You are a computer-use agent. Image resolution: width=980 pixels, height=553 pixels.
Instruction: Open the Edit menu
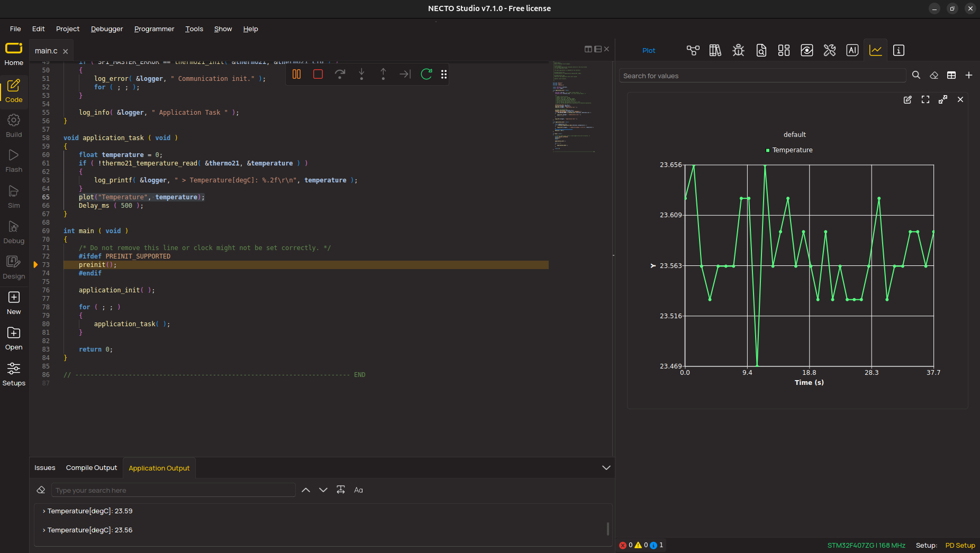(x=38, y=29)
